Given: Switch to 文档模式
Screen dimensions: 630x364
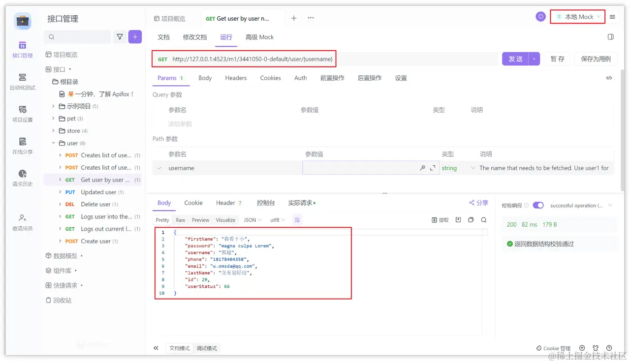Looking at the screenshot, I should pos(180,348).
